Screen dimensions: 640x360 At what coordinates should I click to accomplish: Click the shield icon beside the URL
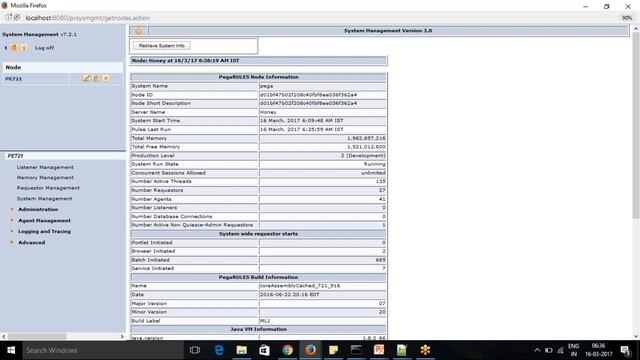pyautogui.click(x=17, y=18)
